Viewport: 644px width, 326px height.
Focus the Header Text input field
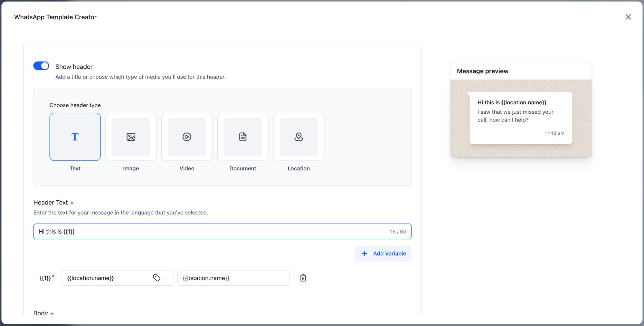coord(222,231)
